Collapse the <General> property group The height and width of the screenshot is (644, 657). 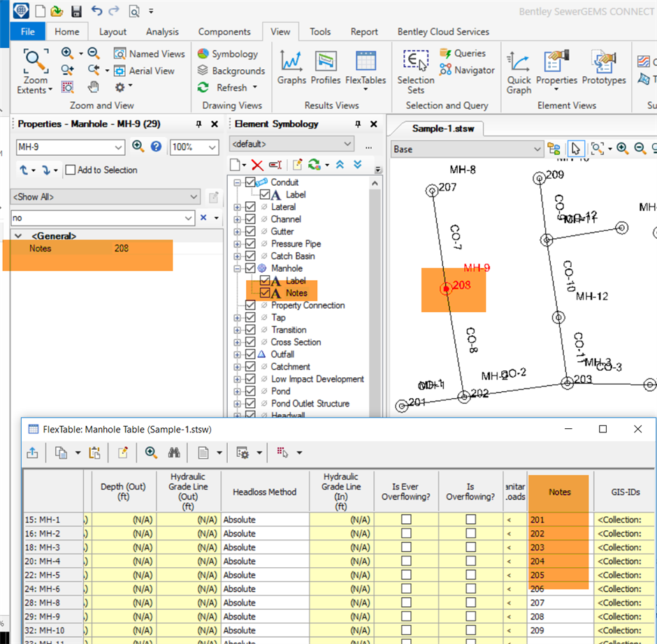18,236
